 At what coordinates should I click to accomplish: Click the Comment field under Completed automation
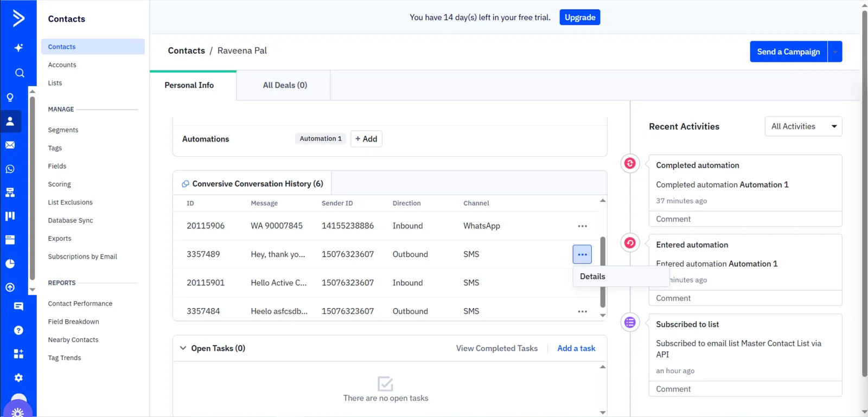tap(745, 219)
